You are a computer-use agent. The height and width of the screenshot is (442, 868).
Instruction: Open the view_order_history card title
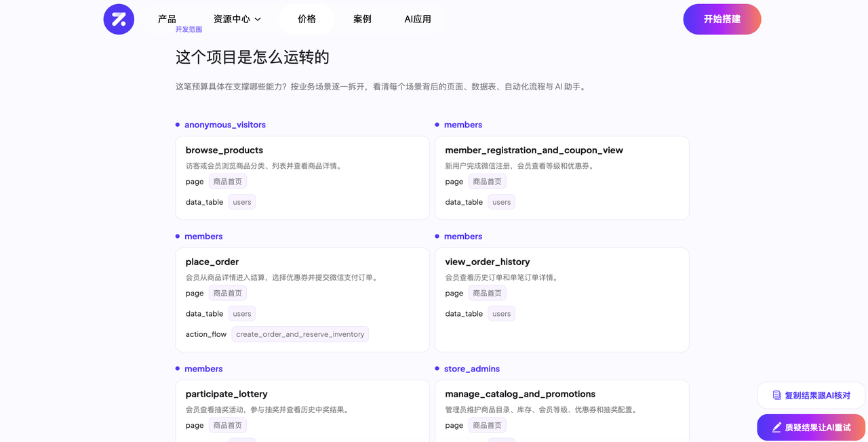click(x=488, y=262)
